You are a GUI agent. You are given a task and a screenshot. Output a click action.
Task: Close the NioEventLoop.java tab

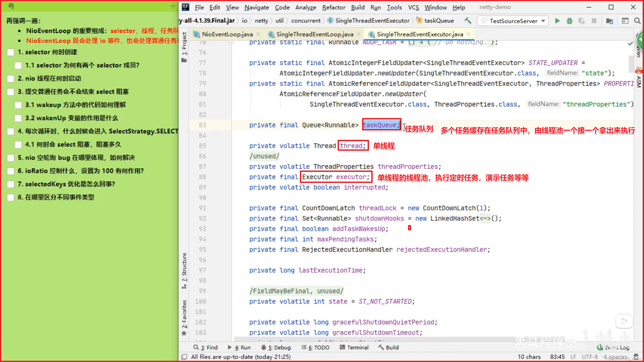(x=258, y=34)
